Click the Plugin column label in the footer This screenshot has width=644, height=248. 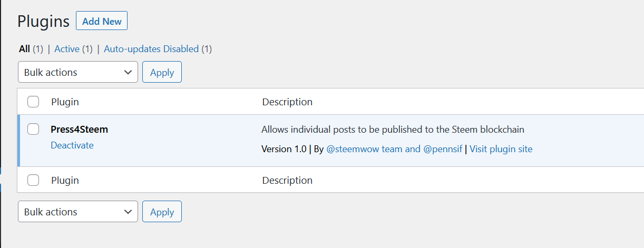[65, 180]
